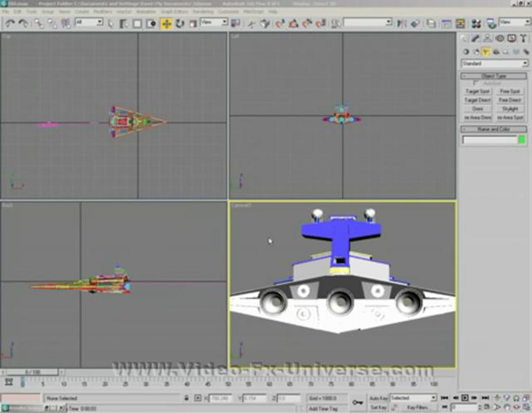Open the Utilities hammer panel icon
Screen dimensions: 532x413
(523, 39)
